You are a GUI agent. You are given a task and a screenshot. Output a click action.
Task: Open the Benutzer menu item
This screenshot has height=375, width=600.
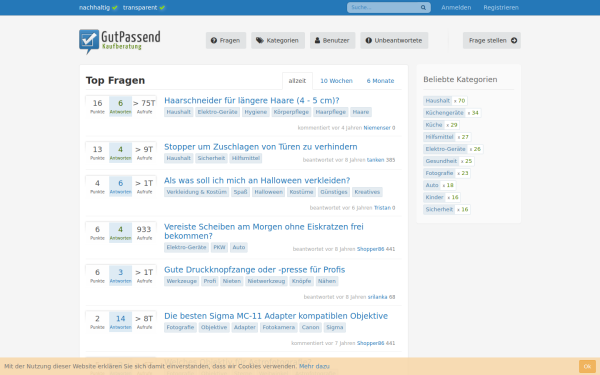click(x=333, y=41)
